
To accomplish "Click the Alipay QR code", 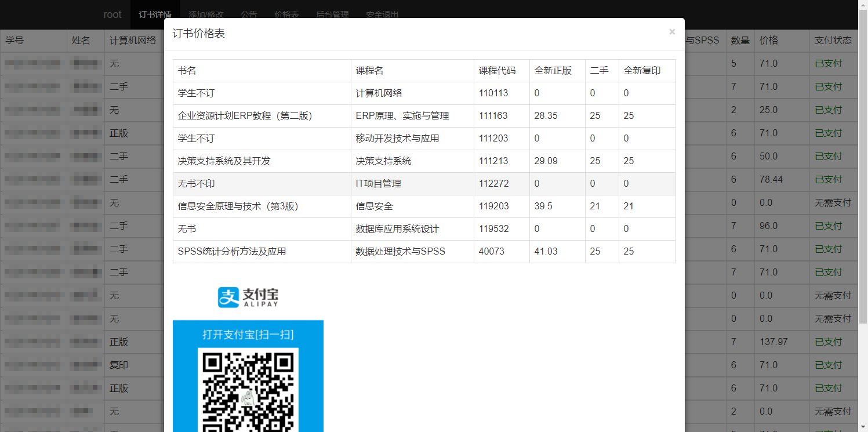I will coord(248,390).
